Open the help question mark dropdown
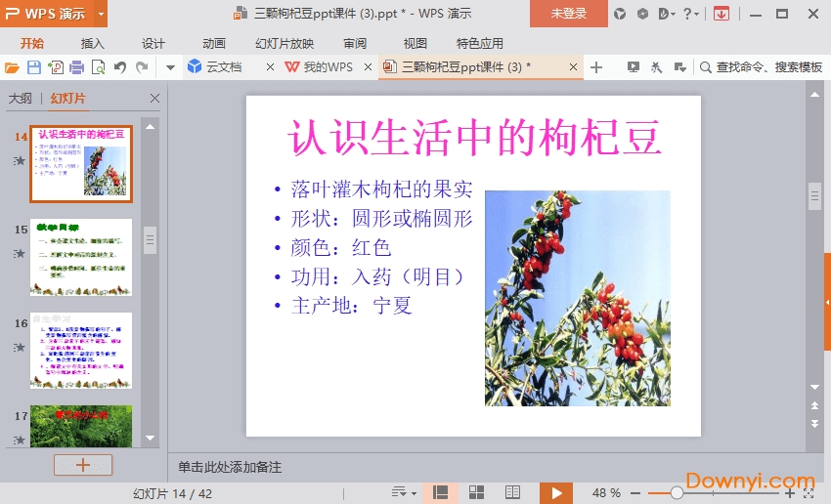The width and height of the screenshot is (831, 504). (x=690, y=14)
